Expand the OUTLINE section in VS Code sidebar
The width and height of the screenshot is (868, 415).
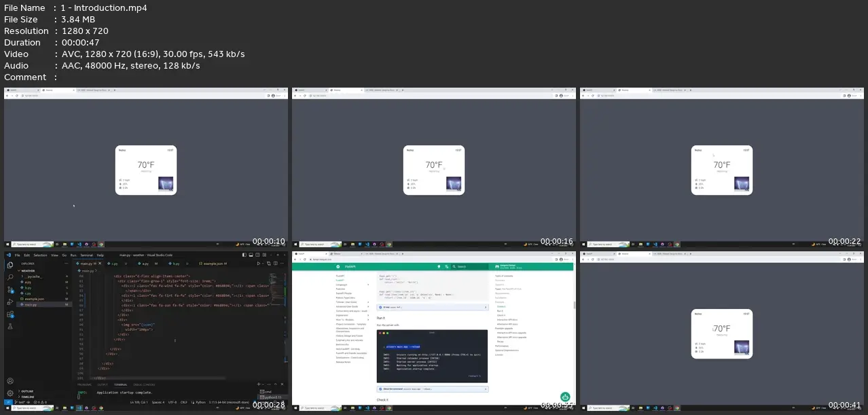19,391
